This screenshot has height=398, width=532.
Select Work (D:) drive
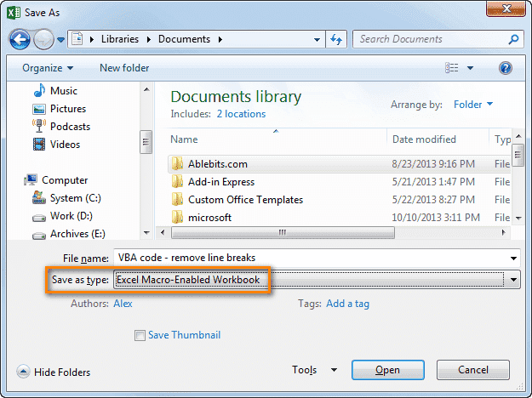click(x=71, y=216)
